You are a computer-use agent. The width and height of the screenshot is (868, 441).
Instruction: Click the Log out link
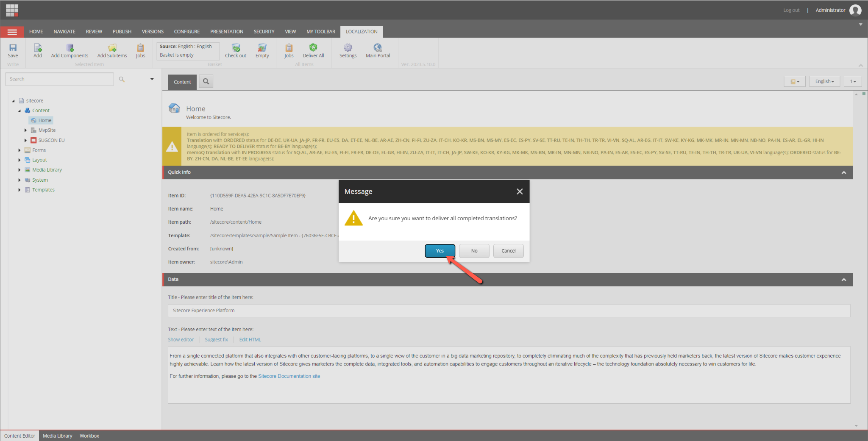pos(791,10)
